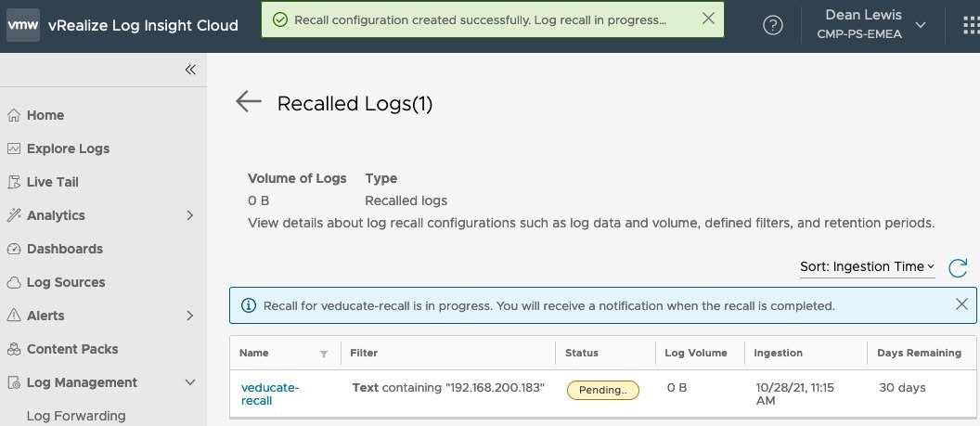Click the 10/28/21, 11:15 AM ingestion cell
This screenshot has width=980, height=426.
pyautogui.click(x=795, y=394)
